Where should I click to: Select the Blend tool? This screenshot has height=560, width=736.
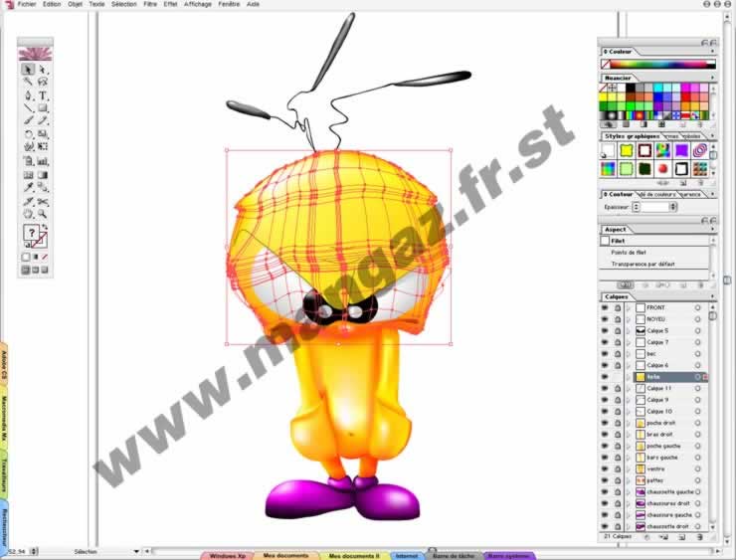pyautogui.click(x=43, y=188)
